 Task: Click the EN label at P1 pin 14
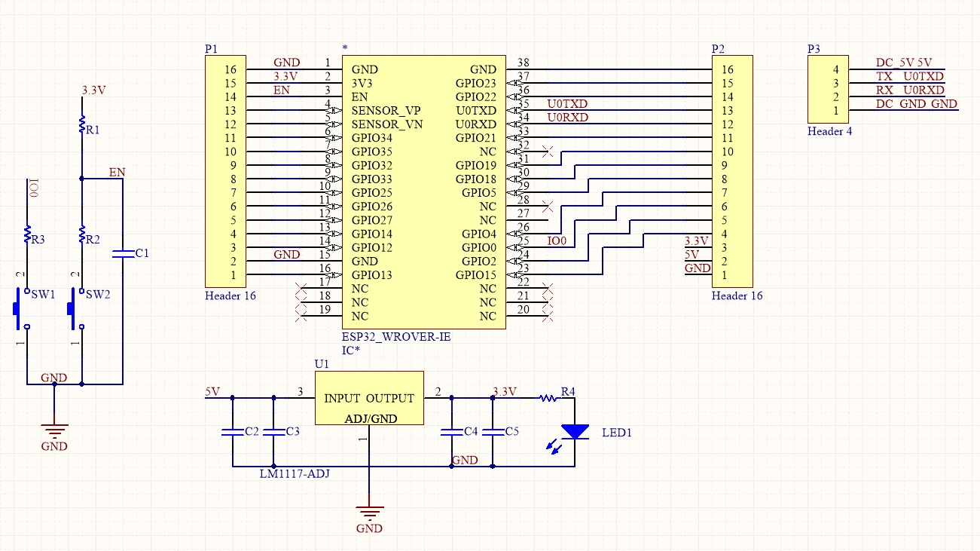point(281,90)
